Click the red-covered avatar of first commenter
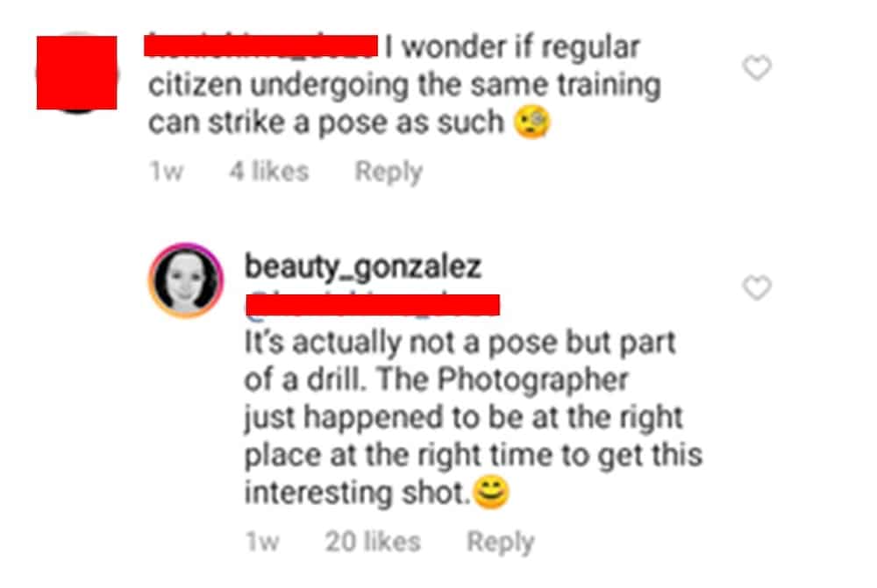The image size is (877, 588). tap(76, 73)
